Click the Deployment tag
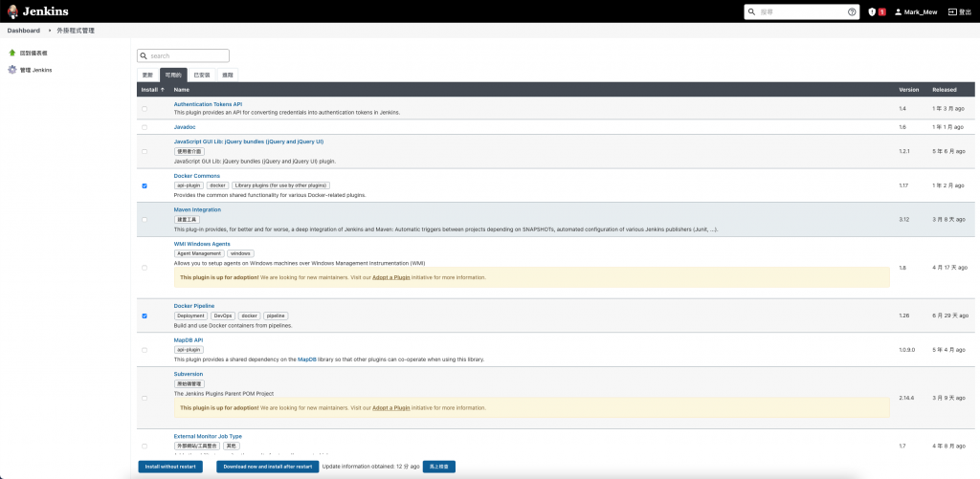 pos(190,316)
